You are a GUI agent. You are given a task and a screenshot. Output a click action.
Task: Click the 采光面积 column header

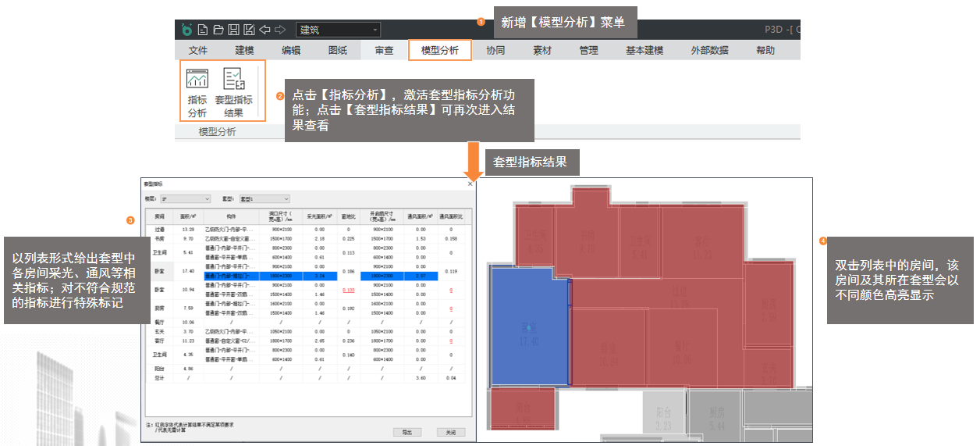coord(319,216)
